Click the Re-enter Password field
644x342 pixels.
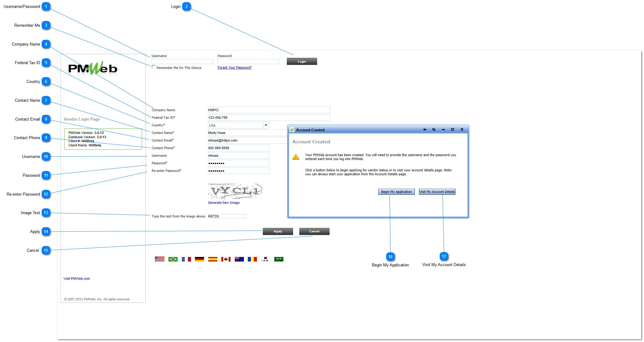(238, 171)
